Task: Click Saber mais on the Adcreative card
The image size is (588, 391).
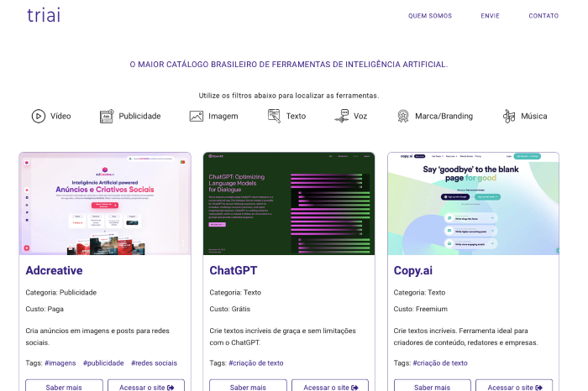Action: [64, 386]
